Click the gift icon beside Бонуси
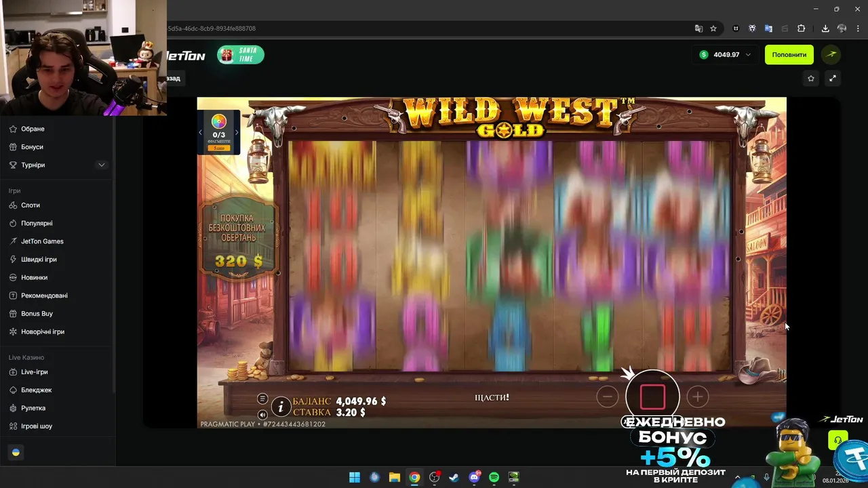 click(x=14, y=147)
